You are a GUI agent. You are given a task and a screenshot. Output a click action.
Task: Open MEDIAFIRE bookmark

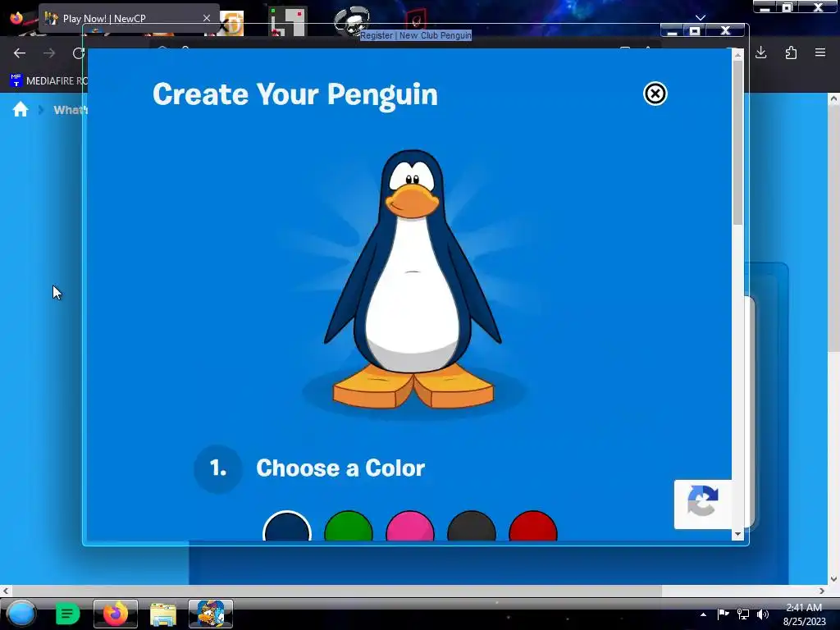pyautogui.click(x=48, y=81)
